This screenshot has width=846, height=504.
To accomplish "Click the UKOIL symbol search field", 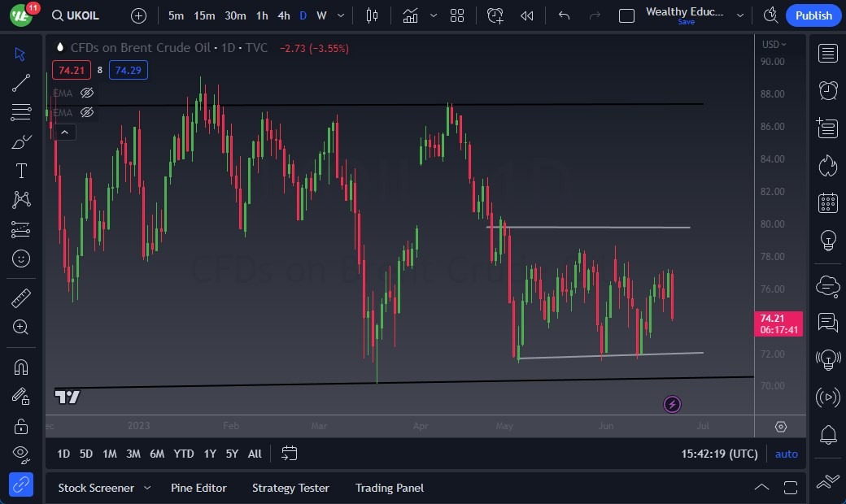I will [79, 15].
